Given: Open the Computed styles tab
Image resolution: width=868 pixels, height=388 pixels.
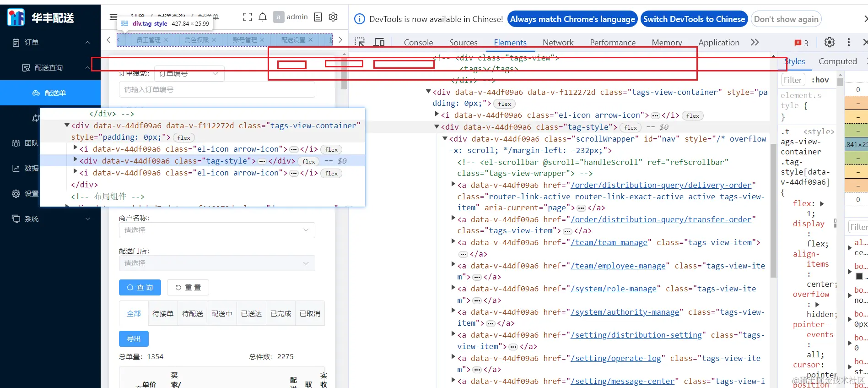Looking at the screenshot, I should tap(837, 61).
